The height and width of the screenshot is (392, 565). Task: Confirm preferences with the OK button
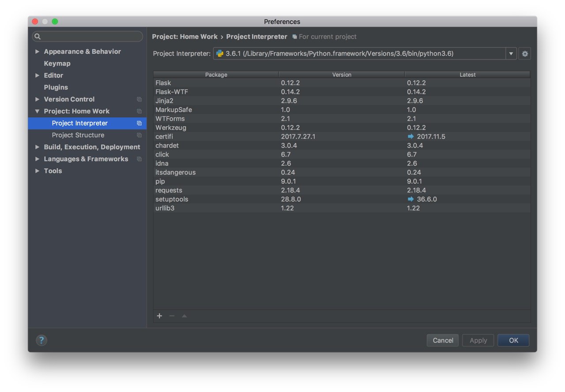coord(513,340)
